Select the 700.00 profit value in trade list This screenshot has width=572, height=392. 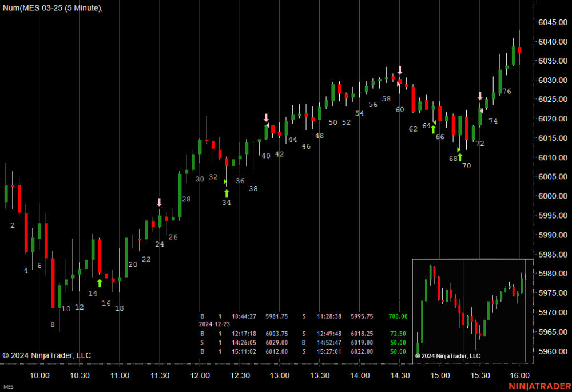pyautogui.click(x=399, y=316)
